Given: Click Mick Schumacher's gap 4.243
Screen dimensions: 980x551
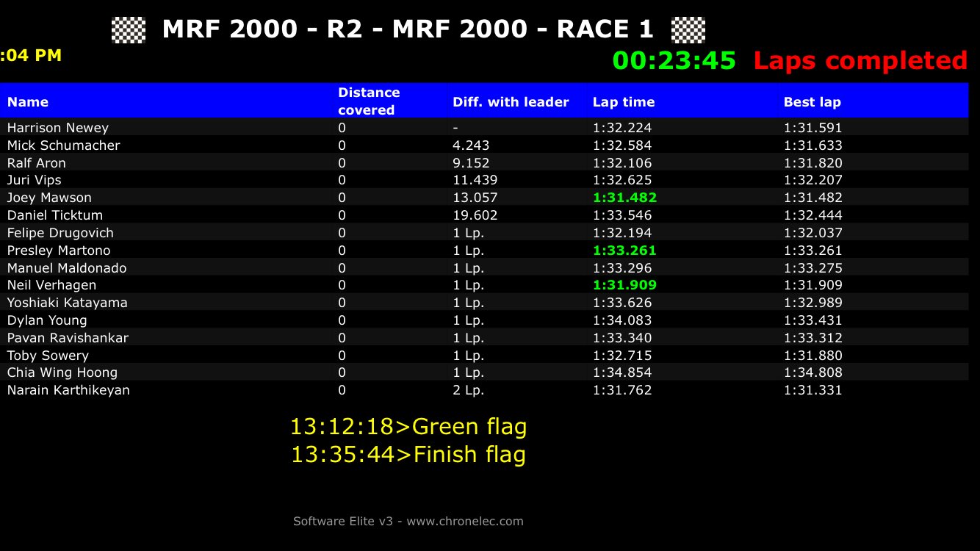Looking at the screenshot, I should click(471, 145).
